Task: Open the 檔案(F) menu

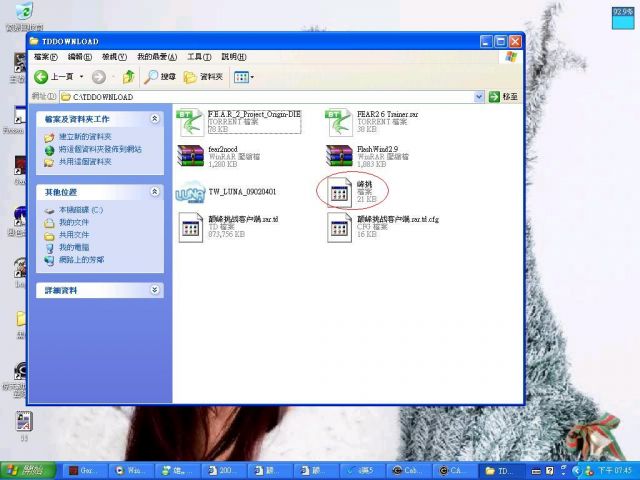Action: click(x=48, y=57)
